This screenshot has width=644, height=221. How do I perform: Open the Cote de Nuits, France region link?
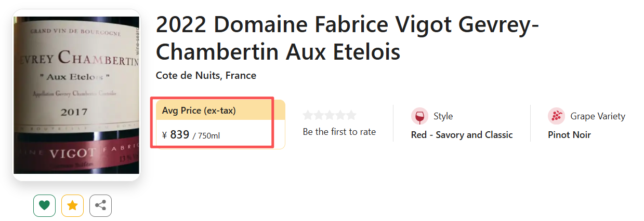click(206, 76)
